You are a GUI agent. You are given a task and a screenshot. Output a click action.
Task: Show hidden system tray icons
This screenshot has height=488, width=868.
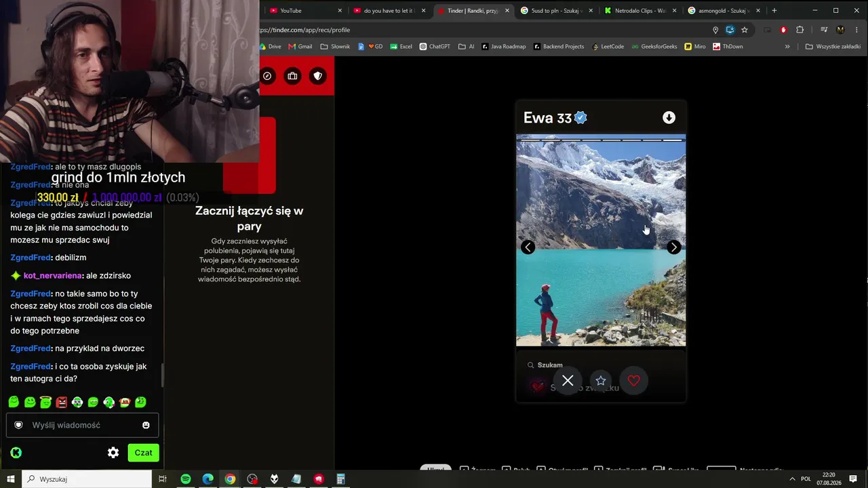(793, 479)
